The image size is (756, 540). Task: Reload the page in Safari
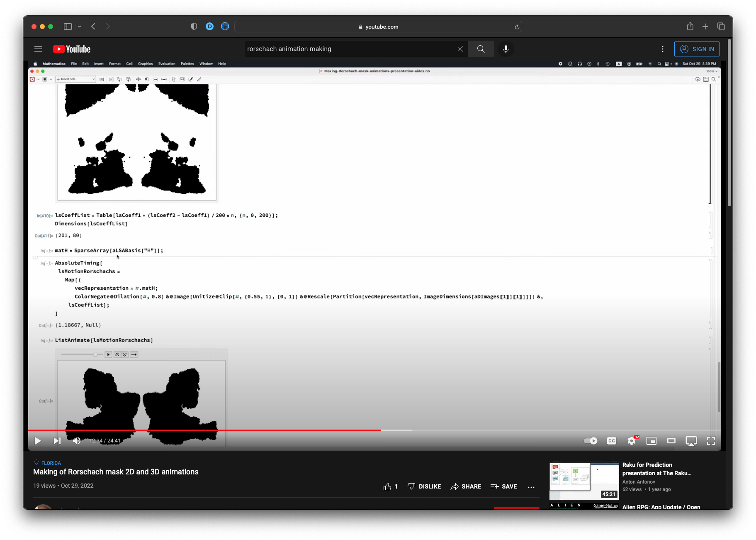click(517, 27)
